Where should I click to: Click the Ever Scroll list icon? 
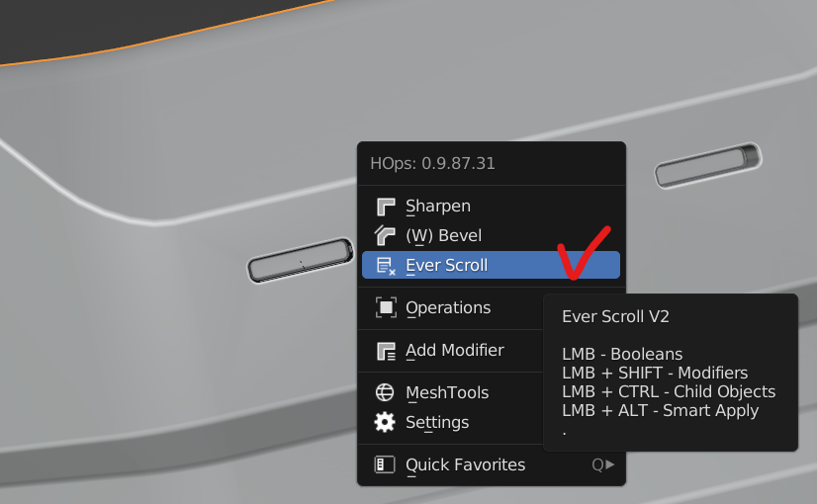(x=386, y=266)
